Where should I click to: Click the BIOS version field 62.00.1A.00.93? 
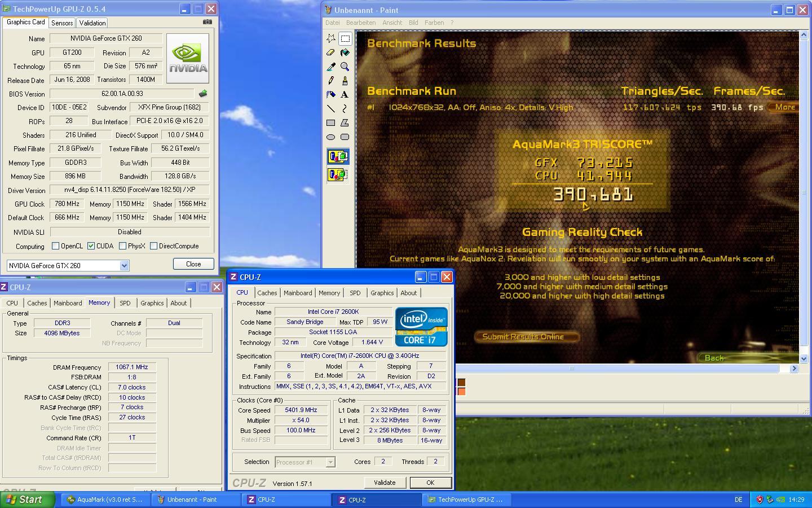[x=122, y=94]
